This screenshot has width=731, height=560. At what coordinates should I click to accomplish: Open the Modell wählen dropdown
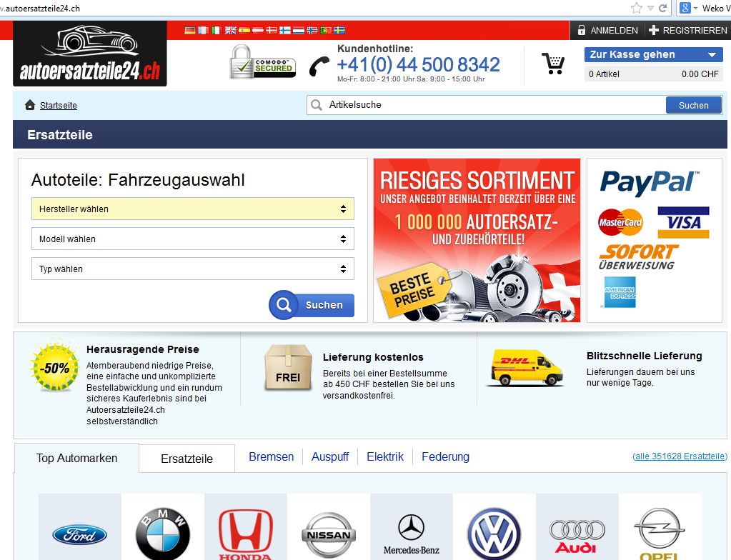pyautogui.click(x=192, y=239)
